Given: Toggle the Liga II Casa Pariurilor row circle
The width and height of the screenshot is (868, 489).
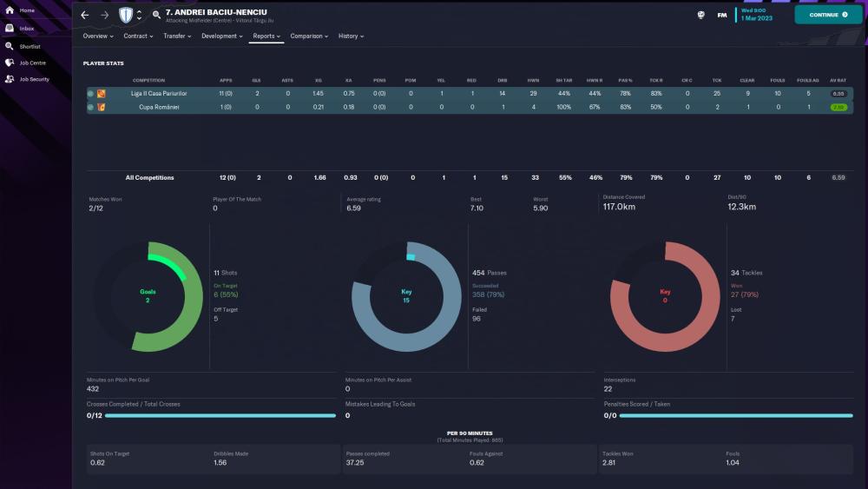Looking at the screenshot, I should 90,93.
